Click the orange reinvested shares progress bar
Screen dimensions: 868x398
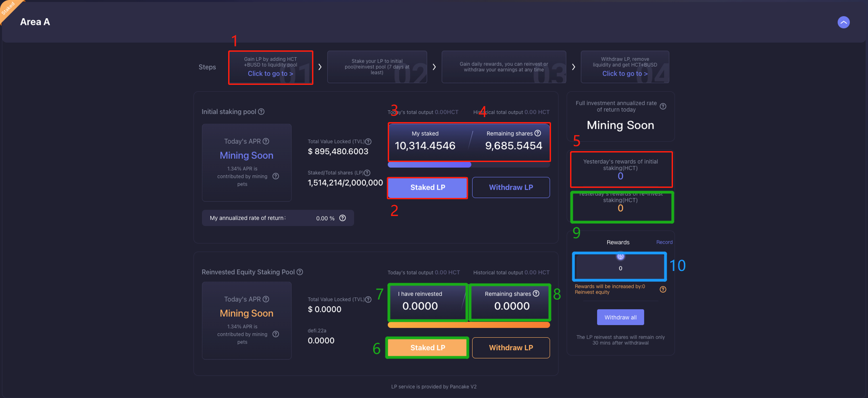pos(468,325)
